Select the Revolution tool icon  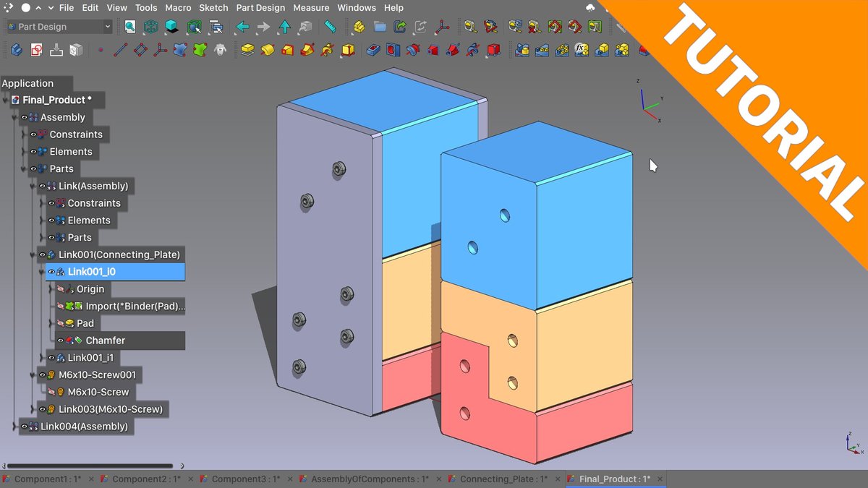268,50
